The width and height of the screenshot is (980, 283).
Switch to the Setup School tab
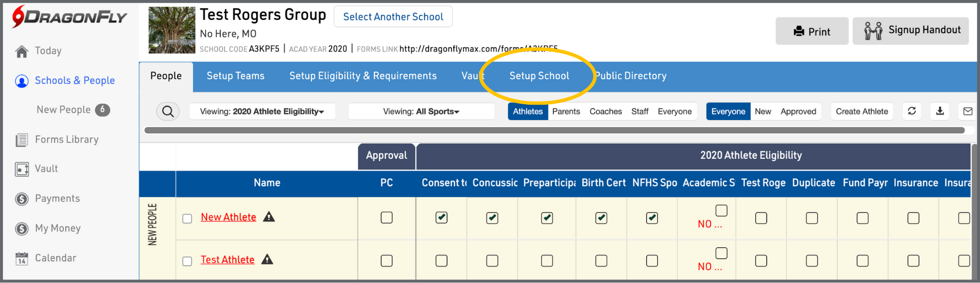tap(539, 76)
